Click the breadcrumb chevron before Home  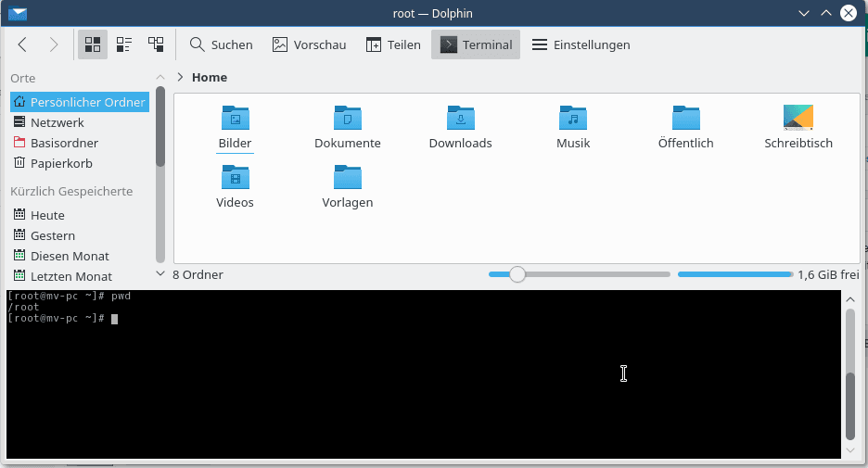(x=180, y=77)
